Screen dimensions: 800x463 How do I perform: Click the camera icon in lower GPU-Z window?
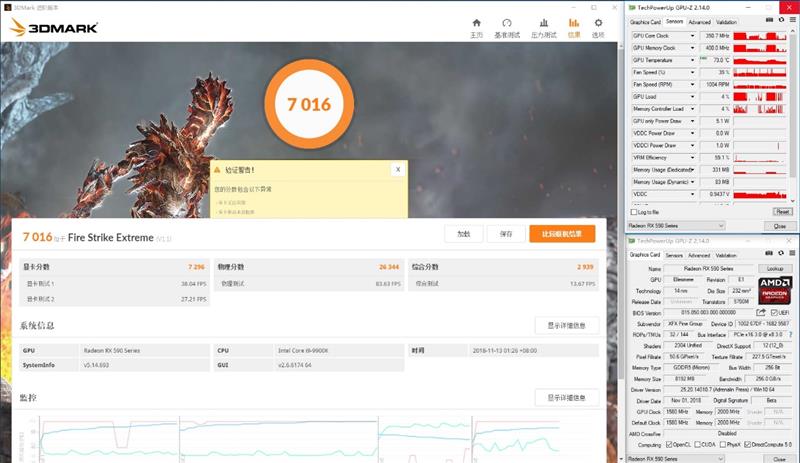point(769,253)
